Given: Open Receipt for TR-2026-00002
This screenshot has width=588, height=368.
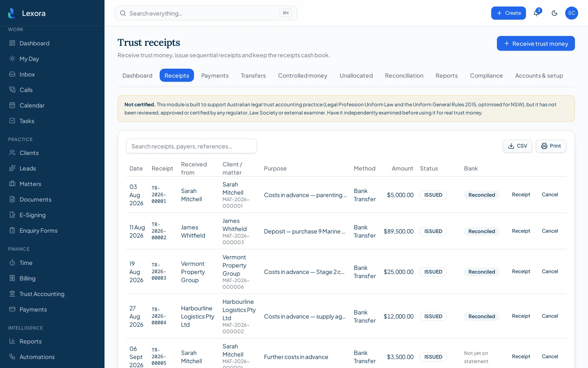Looking at the screenshot, I should pos(521,231).
